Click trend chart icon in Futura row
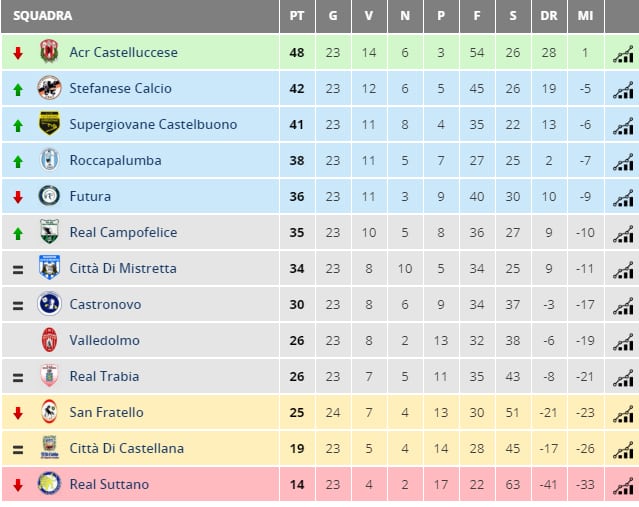This screenshot has height=507, width=639. pos(623,198)
